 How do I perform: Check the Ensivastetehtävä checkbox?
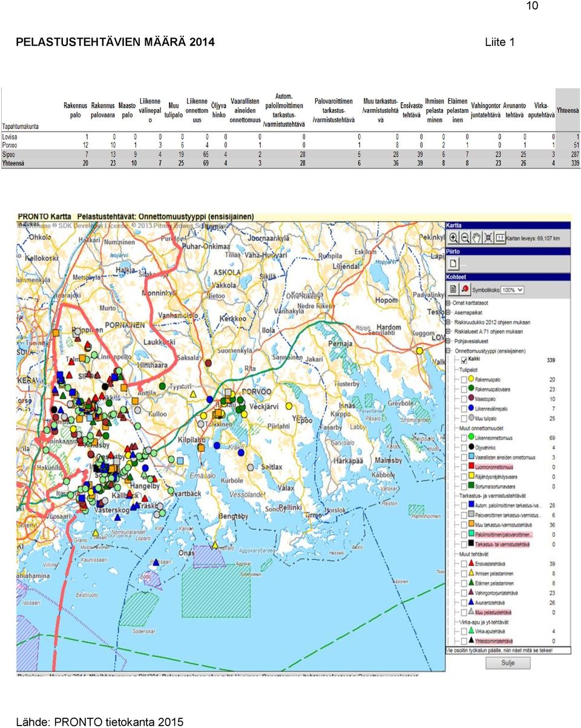click(464, 563)
